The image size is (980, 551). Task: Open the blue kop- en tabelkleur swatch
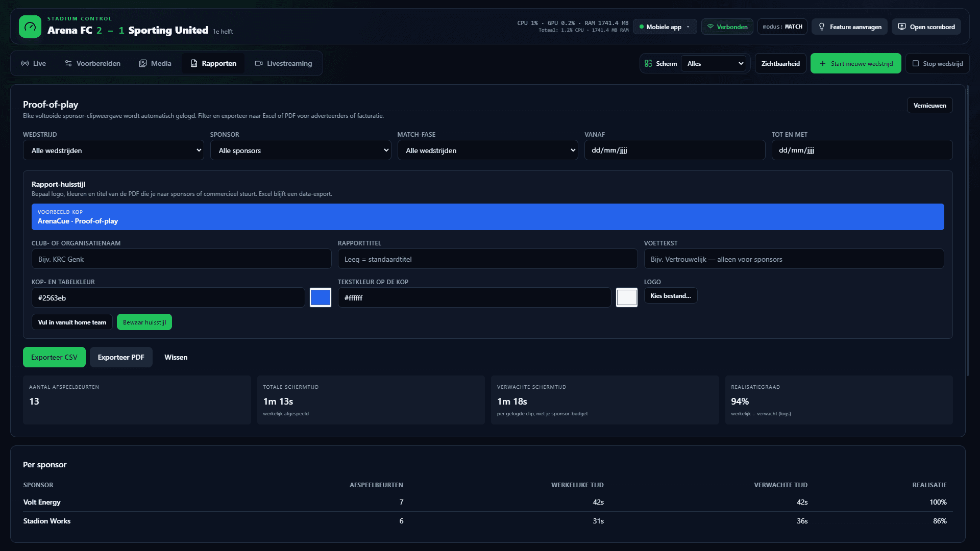tap(321, 297)
